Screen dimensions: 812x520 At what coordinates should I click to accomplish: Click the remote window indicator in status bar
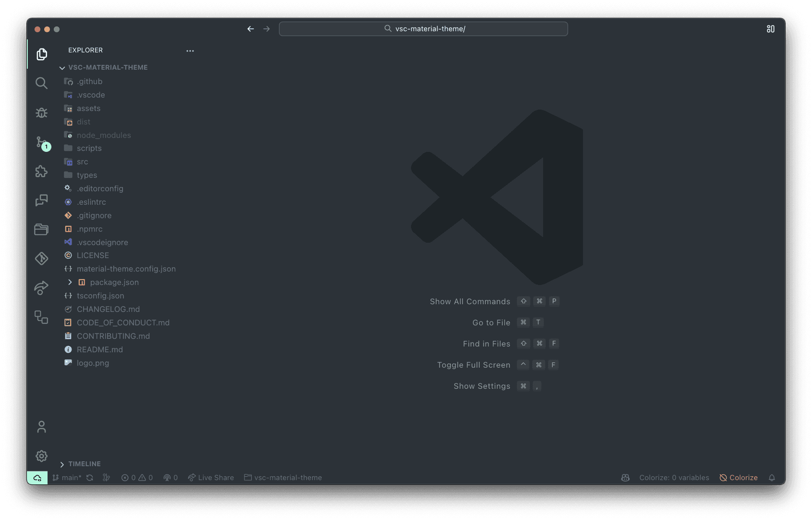(x=37, y=478)
